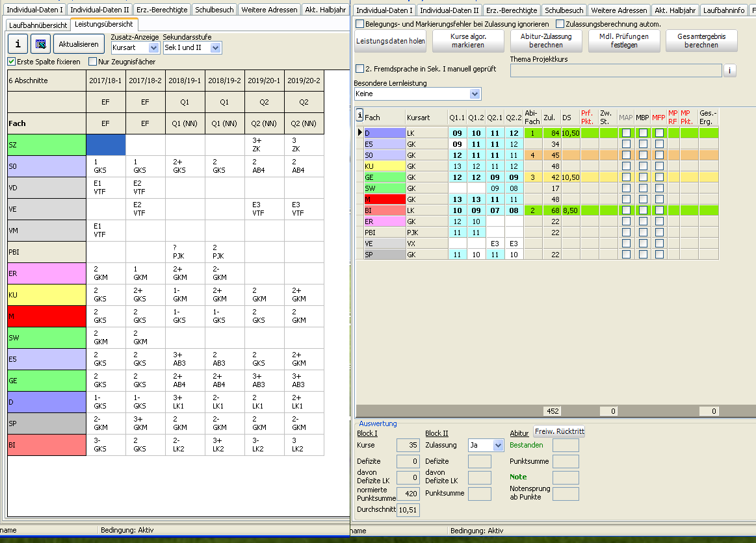Image resolution: width=756 pixels, height=543 pixels.
Task: Click the table export icon beside Aktualisieren
Action: click(x=40, y=44)
